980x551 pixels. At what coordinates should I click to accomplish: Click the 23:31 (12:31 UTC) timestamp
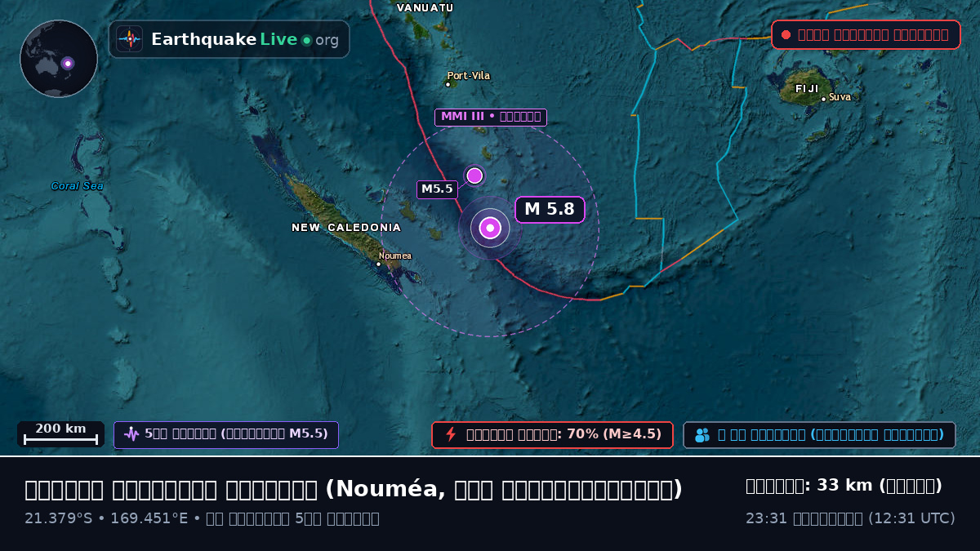tap(850, 518)
